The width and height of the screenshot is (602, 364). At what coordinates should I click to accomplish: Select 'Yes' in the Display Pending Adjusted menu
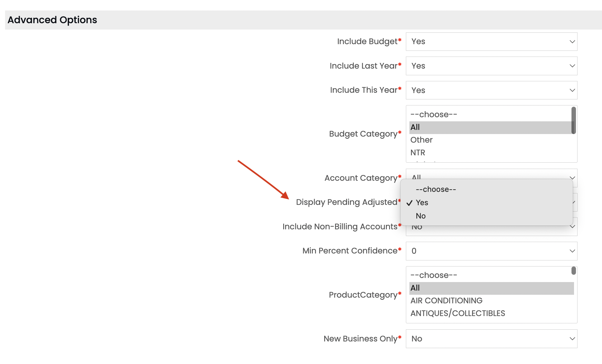pyautogui.click(x=486, y=203)
